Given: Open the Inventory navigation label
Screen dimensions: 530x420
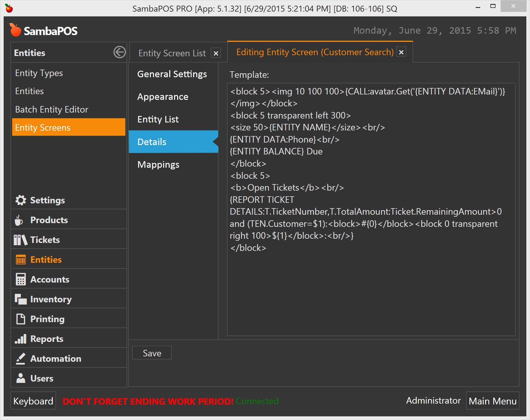Looking at the screenshot, I should 51,299.
